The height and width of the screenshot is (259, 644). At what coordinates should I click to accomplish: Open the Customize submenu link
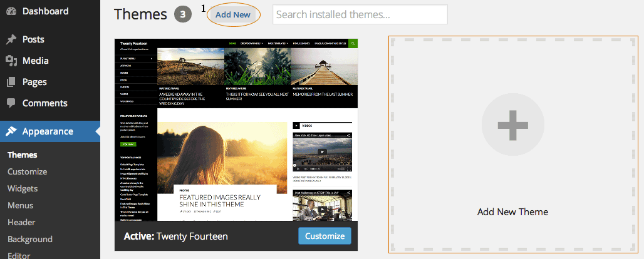point(27,171)
